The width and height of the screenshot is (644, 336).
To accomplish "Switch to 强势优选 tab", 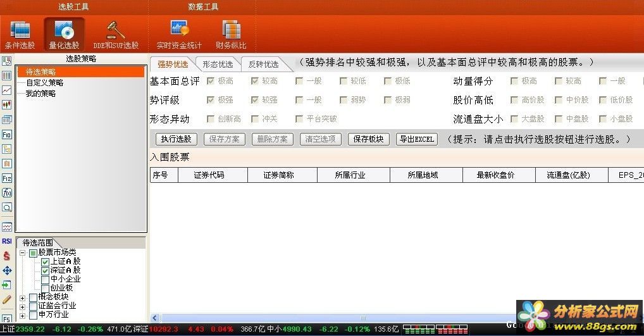I will 173,64.
